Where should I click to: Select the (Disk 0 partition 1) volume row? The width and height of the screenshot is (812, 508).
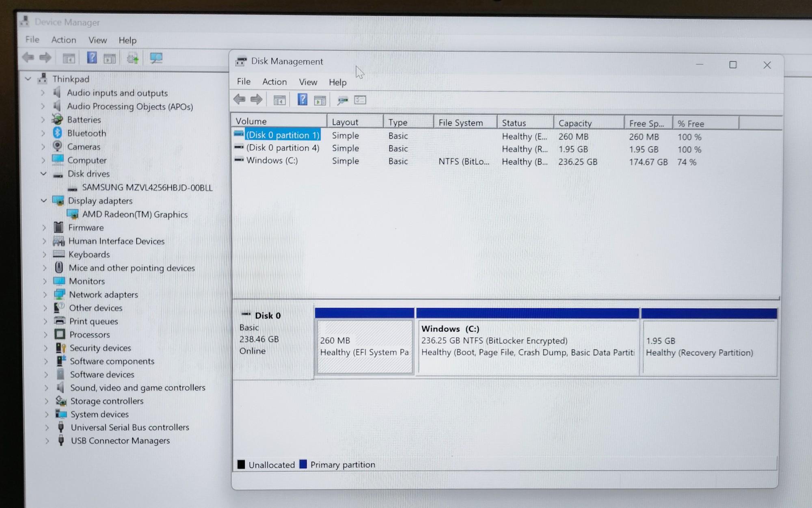pos(467,136)
